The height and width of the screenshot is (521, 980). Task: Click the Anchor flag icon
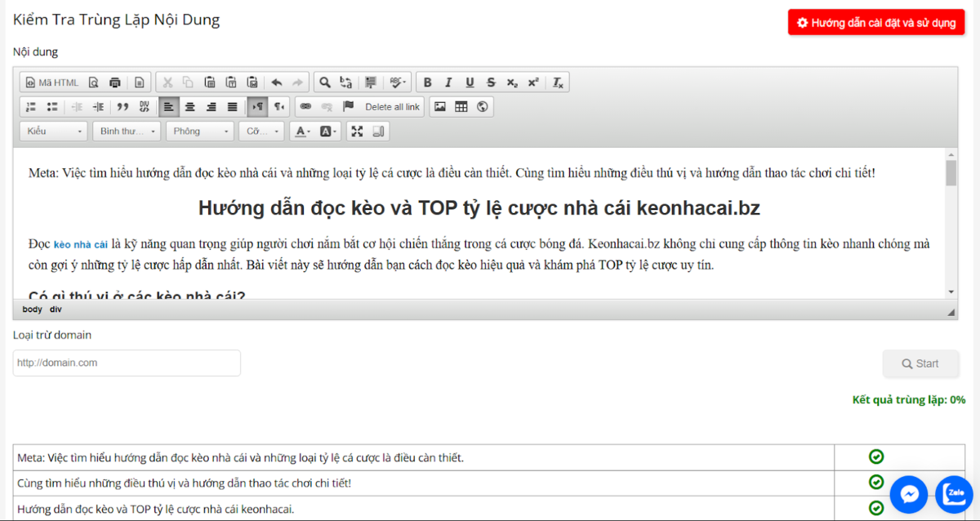[349, 107]
